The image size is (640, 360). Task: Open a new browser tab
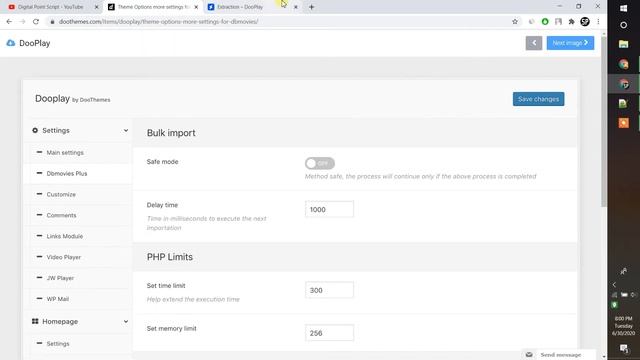pos(311,7)
